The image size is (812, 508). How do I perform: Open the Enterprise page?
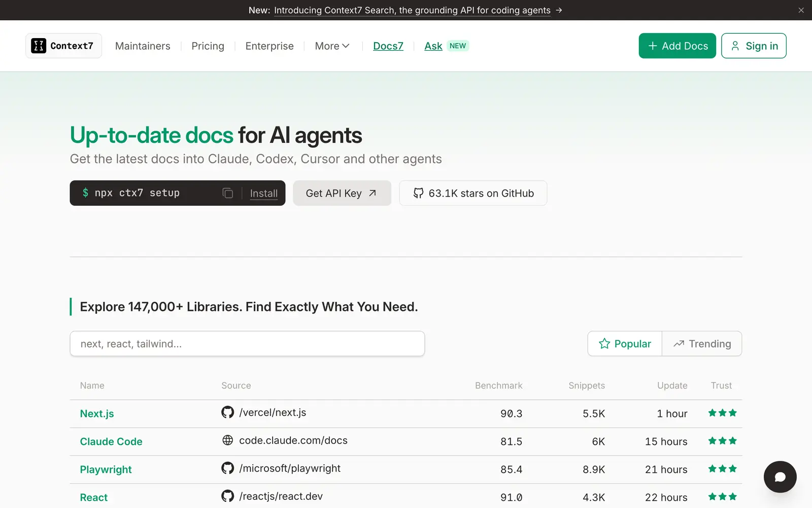pos(269,46)
